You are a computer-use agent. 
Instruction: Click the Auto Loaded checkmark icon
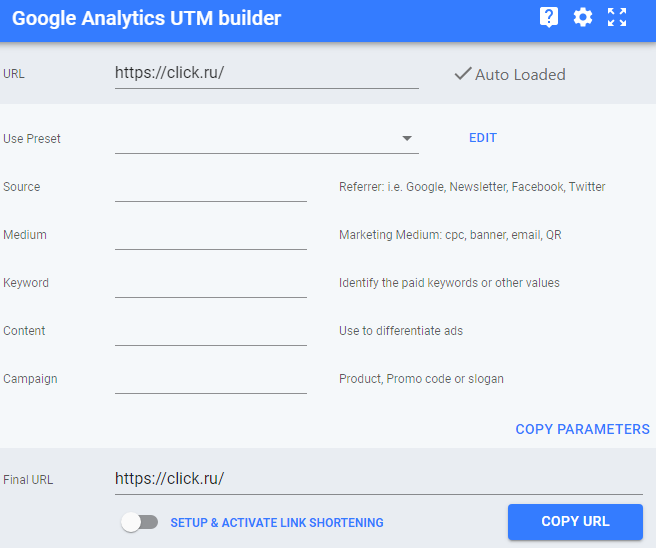[x=462, y=74]
